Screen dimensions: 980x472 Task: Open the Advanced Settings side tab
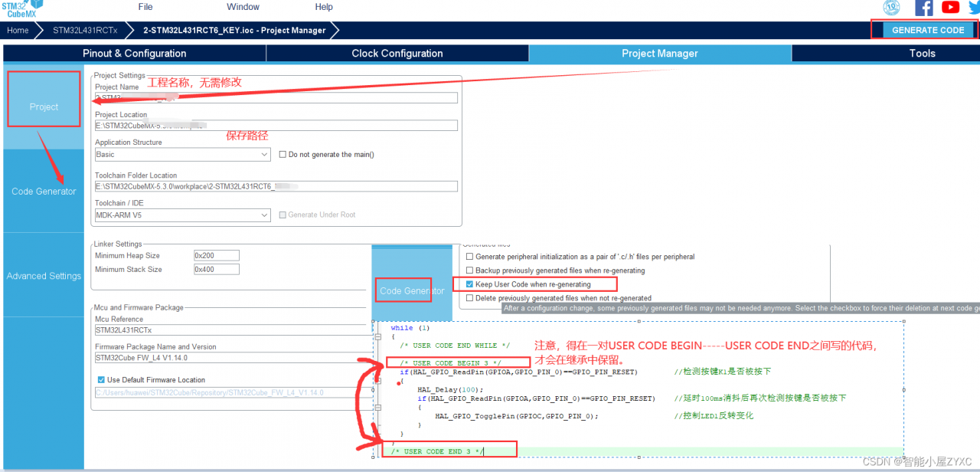44,276
